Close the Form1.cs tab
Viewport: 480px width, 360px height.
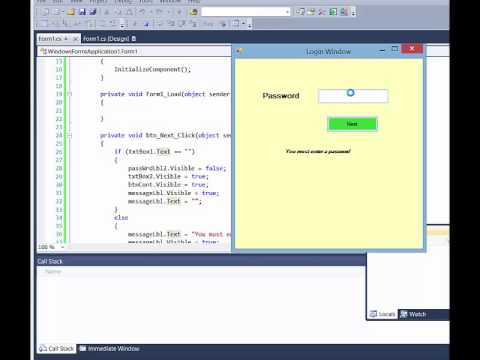76,39
